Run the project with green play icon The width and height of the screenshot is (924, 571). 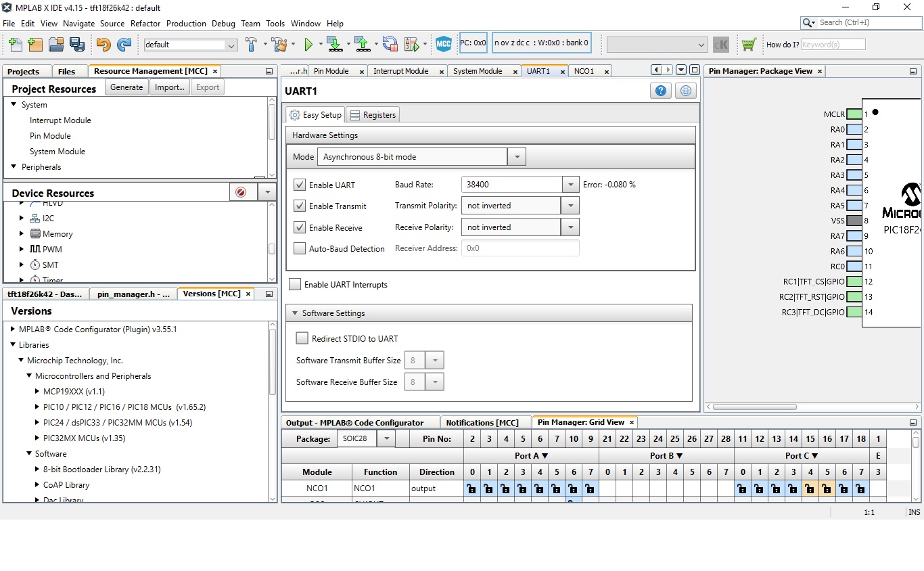308,45
